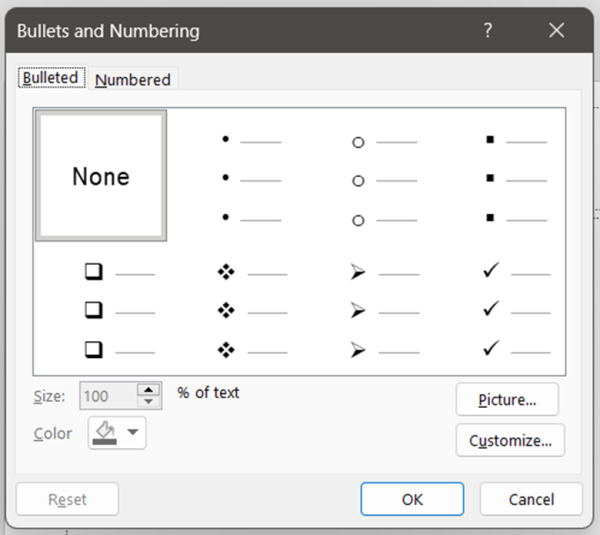
Task: Click the paint bucket color icon
Action: [104, 433]
